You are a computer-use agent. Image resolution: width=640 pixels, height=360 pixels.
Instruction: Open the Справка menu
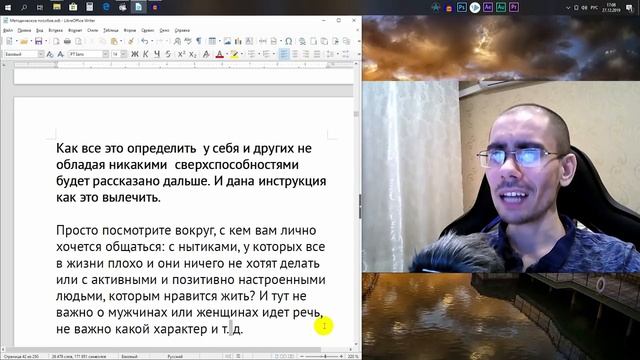coord(182,30)
